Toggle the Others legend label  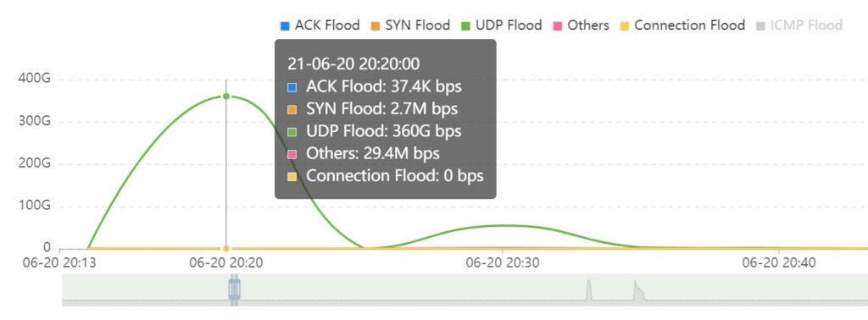[588, 25]
